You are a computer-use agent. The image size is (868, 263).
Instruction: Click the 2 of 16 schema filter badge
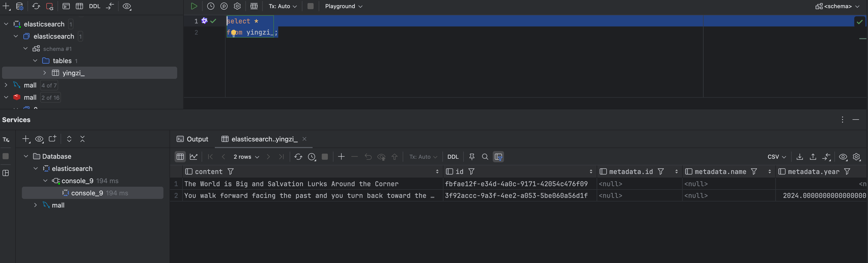pyautogui.click(x=51, y=98)
